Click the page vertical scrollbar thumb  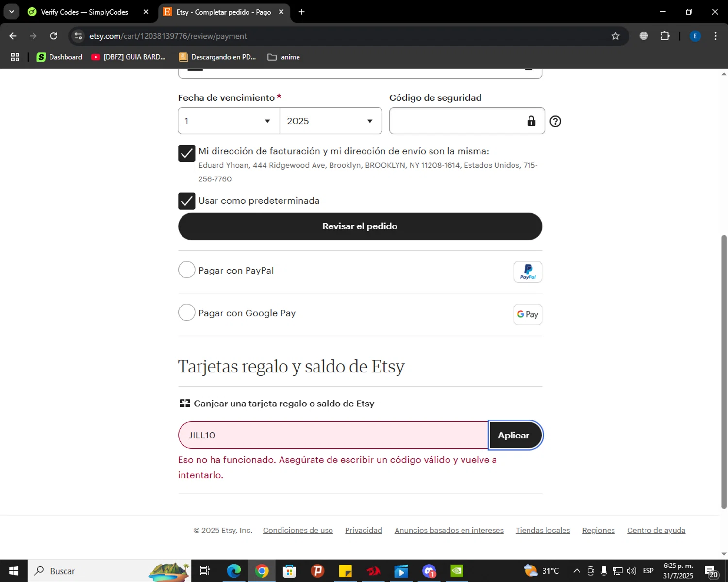click(x=724, y=372)
